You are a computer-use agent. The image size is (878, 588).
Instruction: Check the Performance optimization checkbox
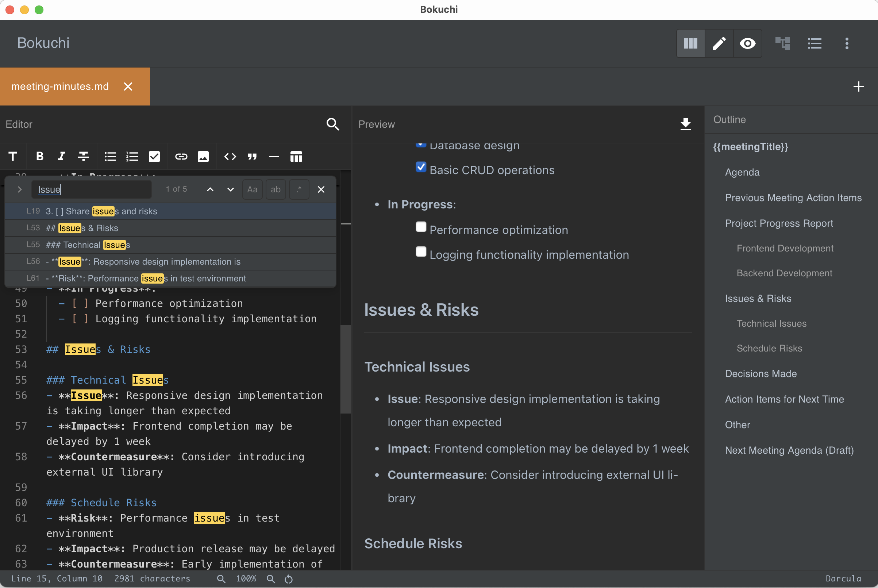[421, 227]
